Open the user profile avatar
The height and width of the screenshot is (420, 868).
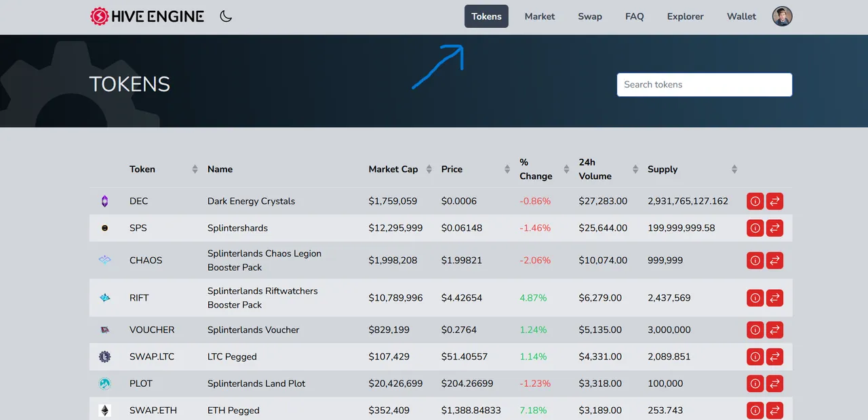(783, 16)
